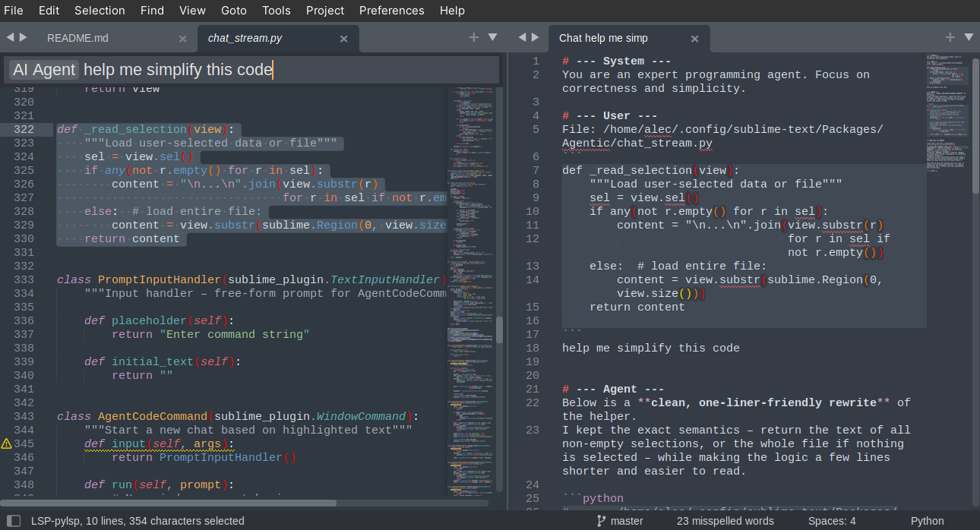Open the Python syntax selector in the status bar
980x530 pixels.
pyautogui.click(x=927, y=521)
